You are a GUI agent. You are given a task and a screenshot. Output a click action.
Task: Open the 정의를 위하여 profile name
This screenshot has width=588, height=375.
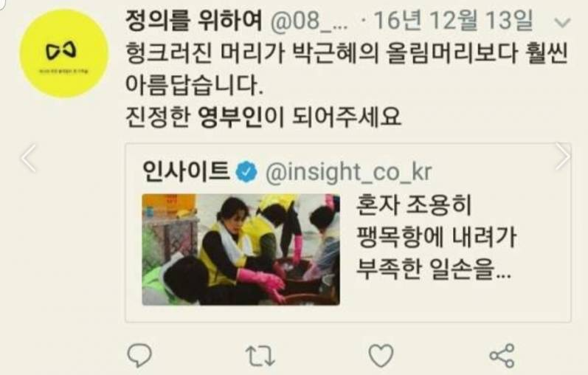193,20
